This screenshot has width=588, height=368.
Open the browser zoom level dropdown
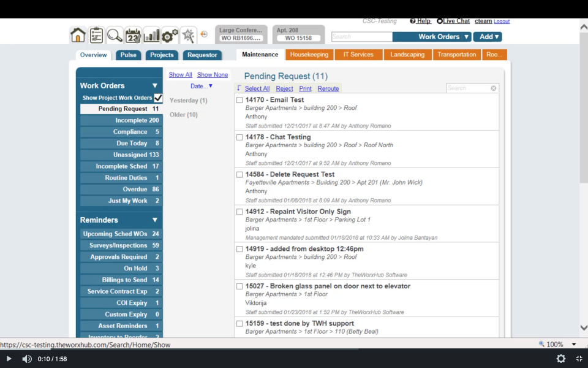[x=574, y=344]
